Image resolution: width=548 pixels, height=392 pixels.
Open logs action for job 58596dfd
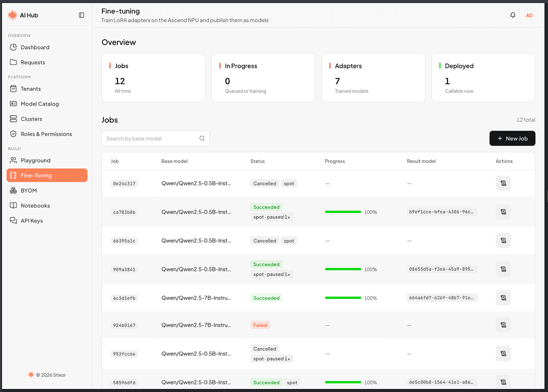pyautogui.click(x=503, y=382)
